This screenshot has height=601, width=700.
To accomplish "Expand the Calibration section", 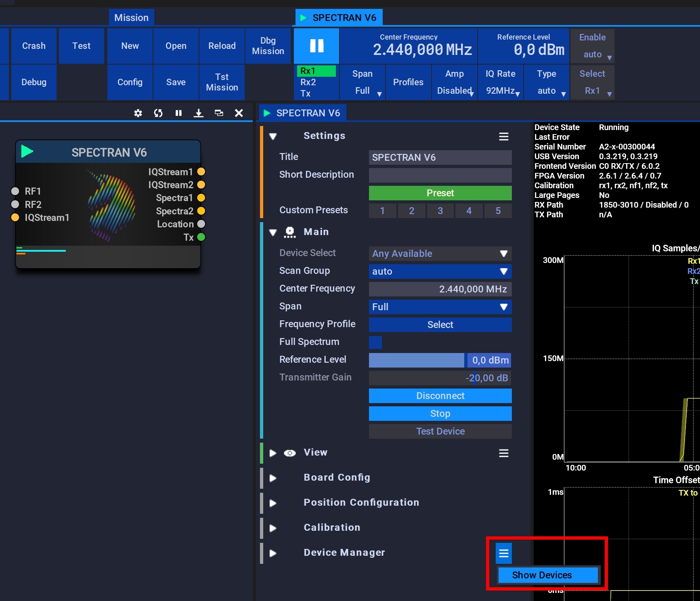I will [273, 528].
